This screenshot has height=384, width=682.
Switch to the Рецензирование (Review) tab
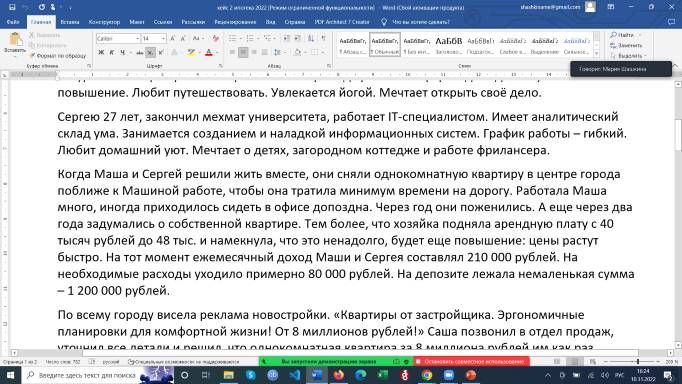tap(235, 21)
